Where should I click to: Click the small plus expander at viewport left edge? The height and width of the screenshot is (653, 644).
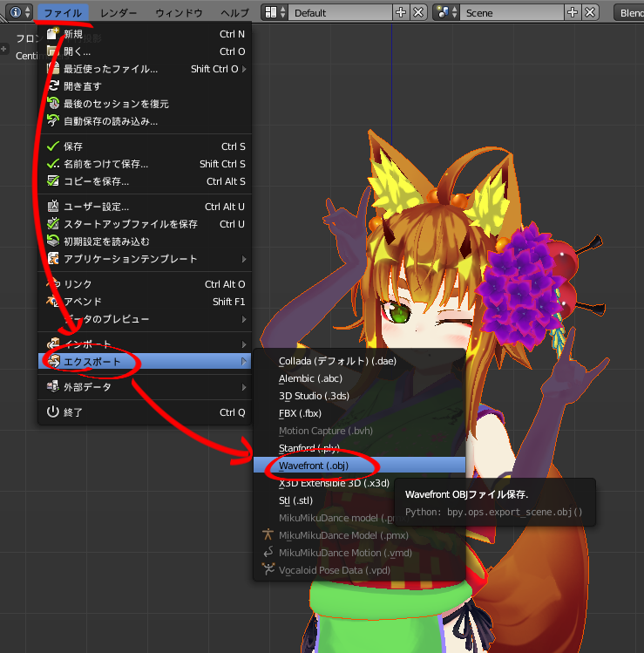[4, 49]
